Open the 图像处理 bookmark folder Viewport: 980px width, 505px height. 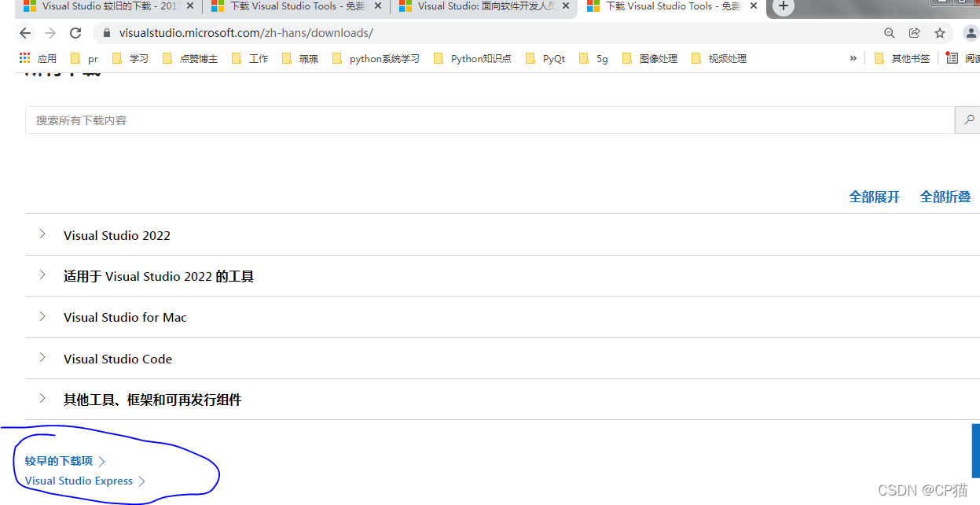(x=649, y=58)
